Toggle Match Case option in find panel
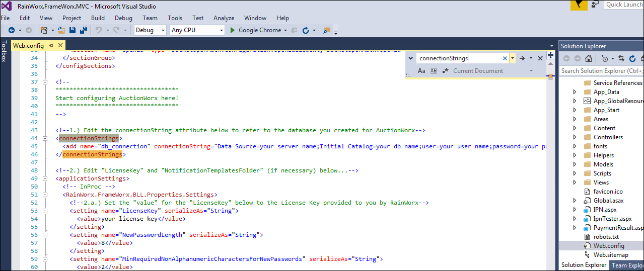Image resolution: width=644 pixels, height=271 pixels. coord(421,71)
